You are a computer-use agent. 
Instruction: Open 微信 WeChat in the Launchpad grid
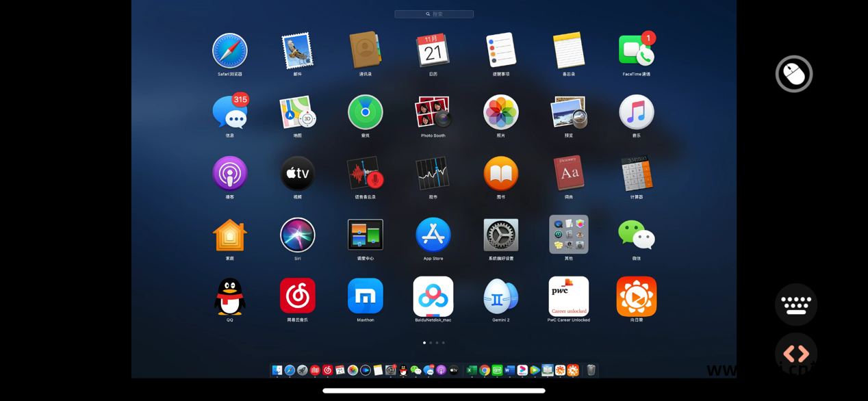[x=637, y=235]
